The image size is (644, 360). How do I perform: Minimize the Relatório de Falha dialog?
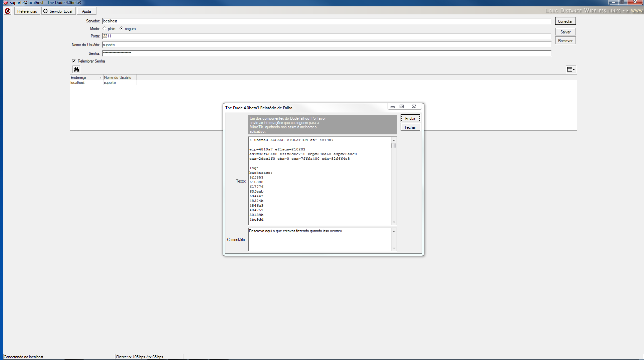pos(393,107)
